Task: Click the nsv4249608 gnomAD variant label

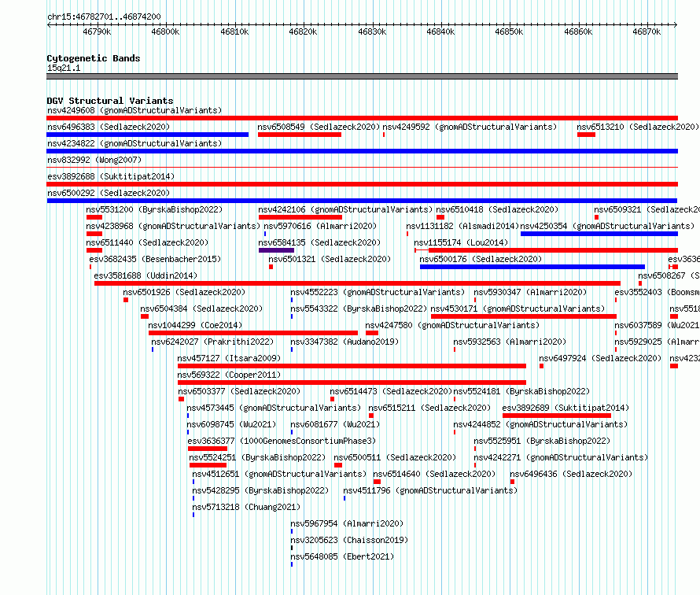Action: tap(134, 110)
